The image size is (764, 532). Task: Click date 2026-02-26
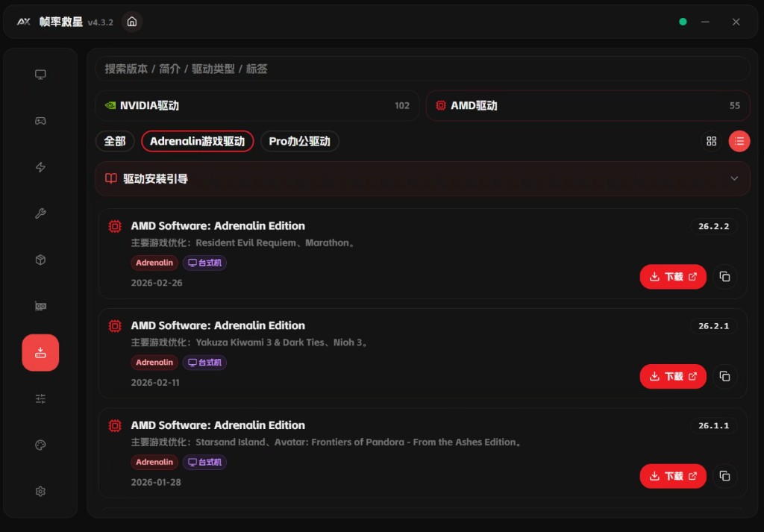coord(157,283)
